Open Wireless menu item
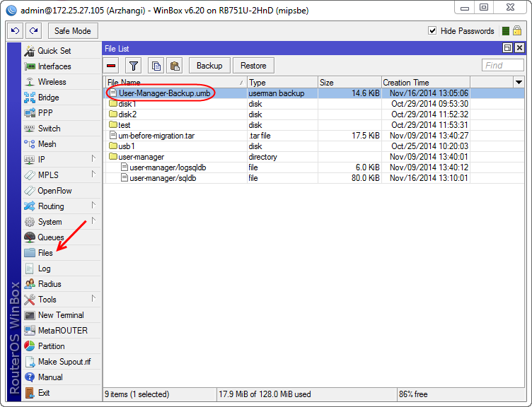Screen dimensions: 532x407 [x=62, y=82]
